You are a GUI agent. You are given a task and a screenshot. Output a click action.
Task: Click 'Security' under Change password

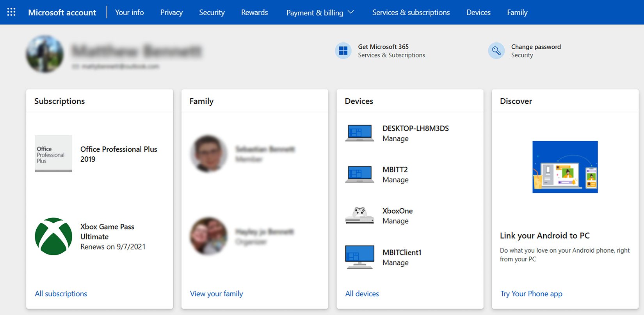tap(522, 55)
